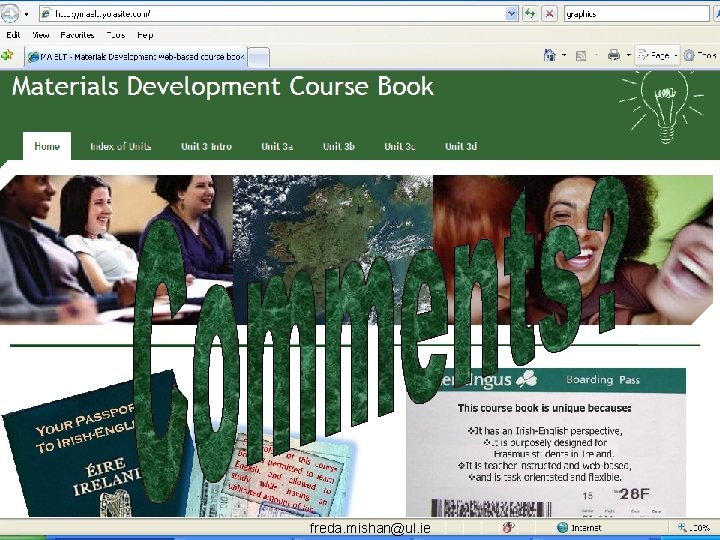Click the 'This course book is unique because:' heading
Viewport: 720px width, 540px height.
(x=544, y=408)
